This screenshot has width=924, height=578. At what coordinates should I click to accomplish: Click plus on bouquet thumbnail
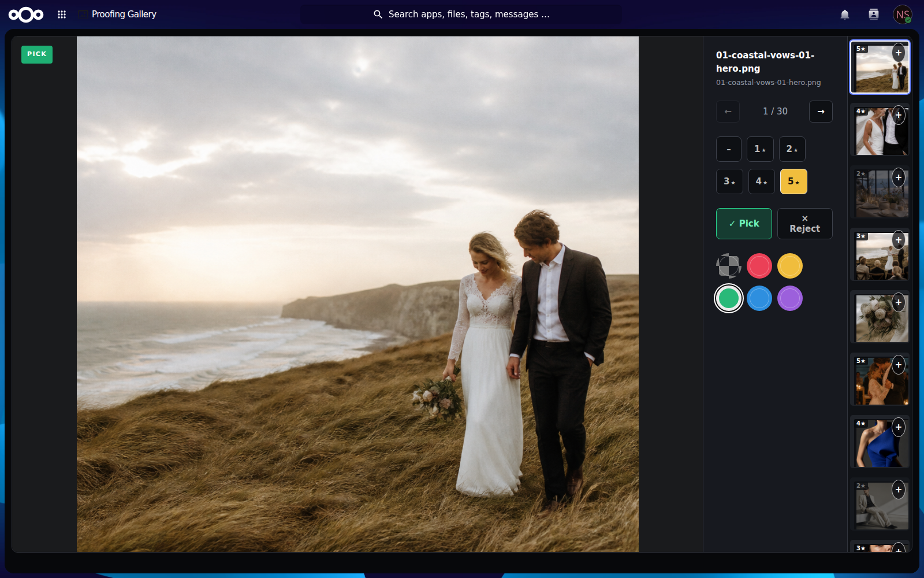899,302
